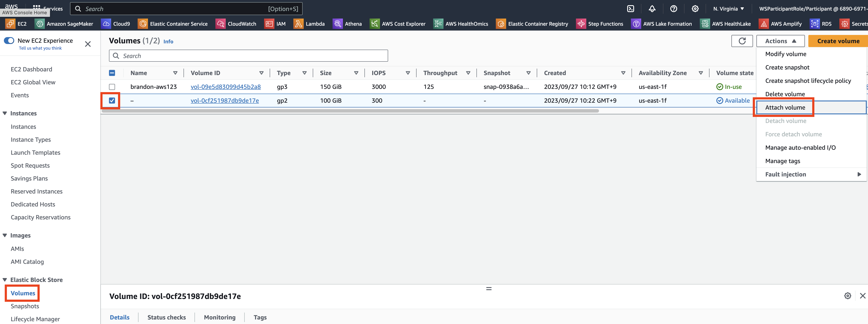Open the Volumes Info link

[x=168, y=41]
